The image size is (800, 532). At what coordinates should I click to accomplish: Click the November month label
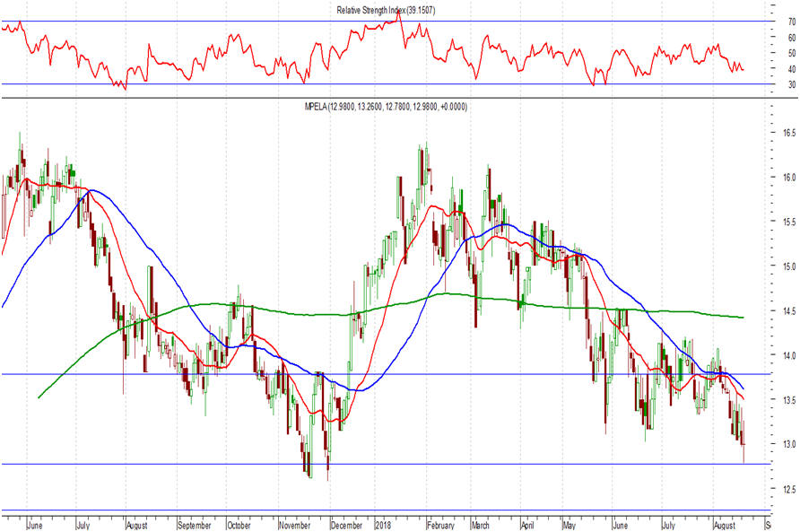click(295, 525)
